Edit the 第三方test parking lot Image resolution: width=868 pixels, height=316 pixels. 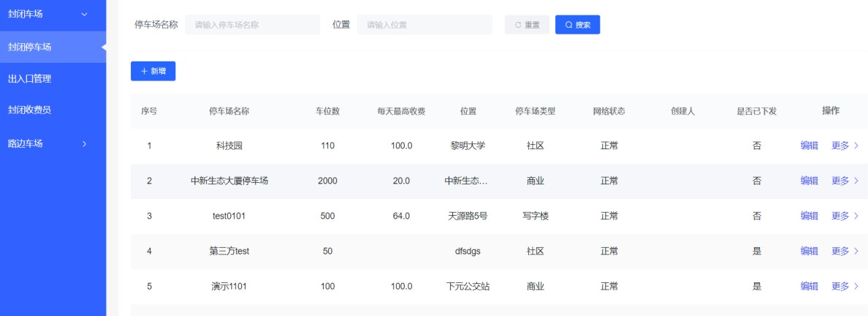point(809,251)
